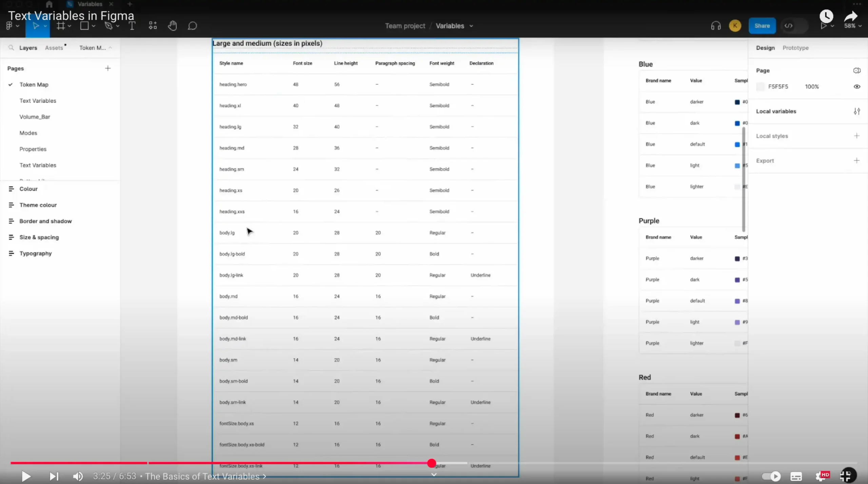Open the Volume_Bar page

35,117
